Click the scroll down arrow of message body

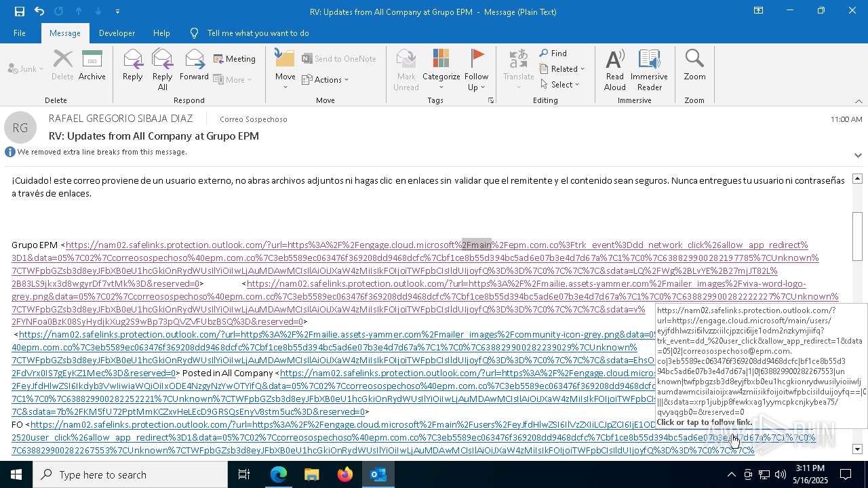[x=857, y=449]
